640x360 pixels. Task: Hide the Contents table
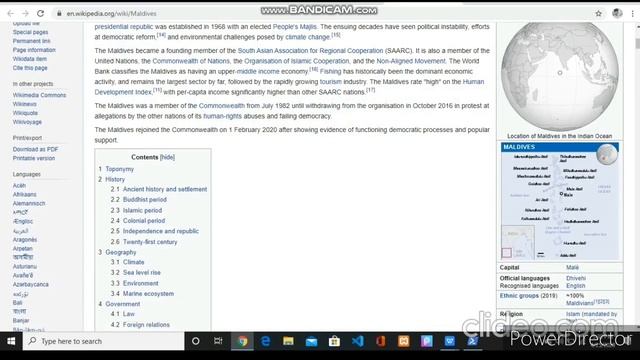[x=167, y=157]
